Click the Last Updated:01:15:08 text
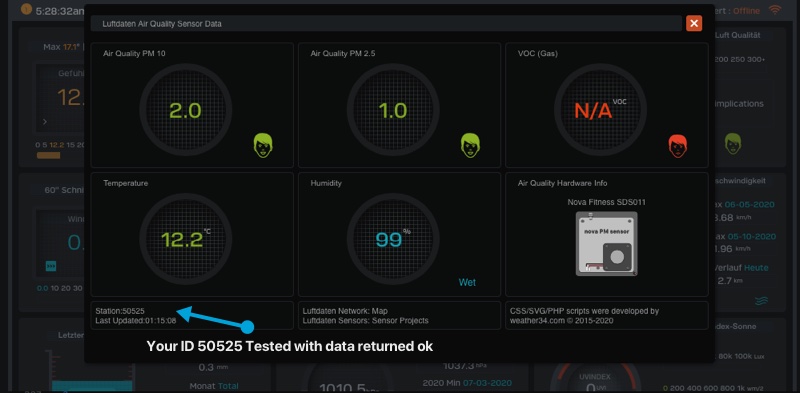The height and width of the screenshot is (393, 800). (136, 321)
